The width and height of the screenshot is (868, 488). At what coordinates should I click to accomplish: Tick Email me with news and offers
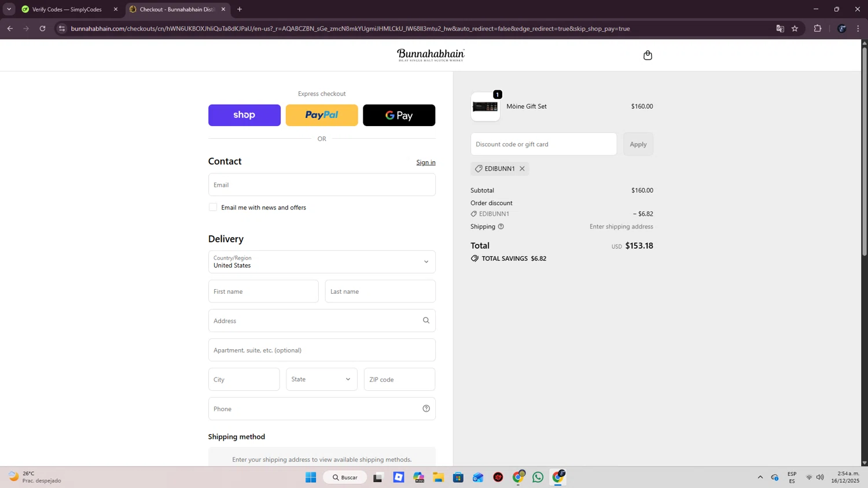(x=213, y=207)
